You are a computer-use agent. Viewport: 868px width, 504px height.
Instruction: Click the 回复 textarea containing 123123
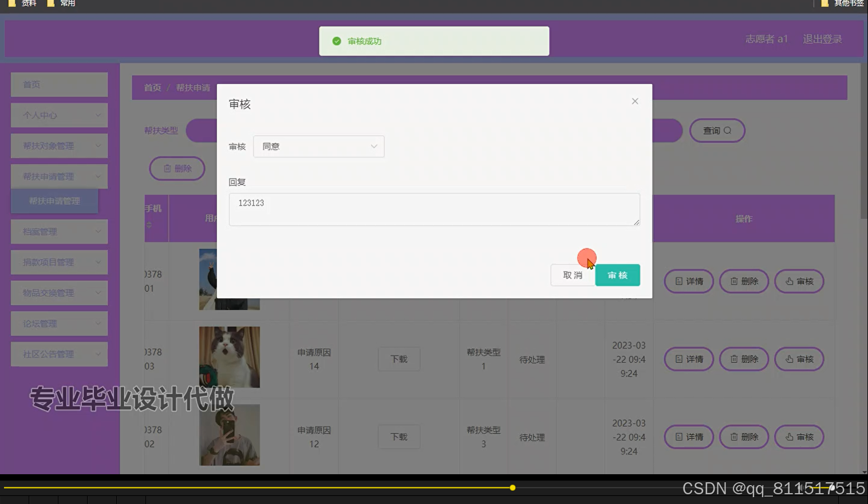tap(434, 210)
